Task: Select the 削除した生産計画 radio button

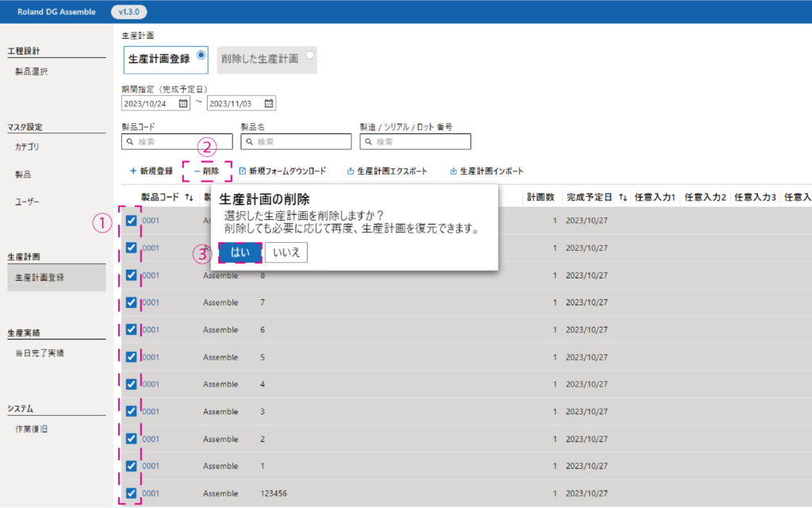Action: tap(310, 55)
